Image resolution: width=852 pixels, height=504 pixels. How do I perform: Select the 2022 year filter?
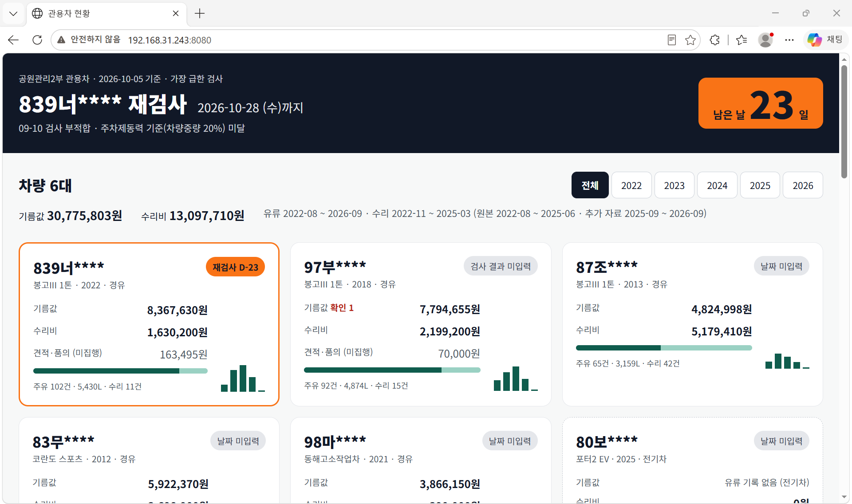click(631, 185)
